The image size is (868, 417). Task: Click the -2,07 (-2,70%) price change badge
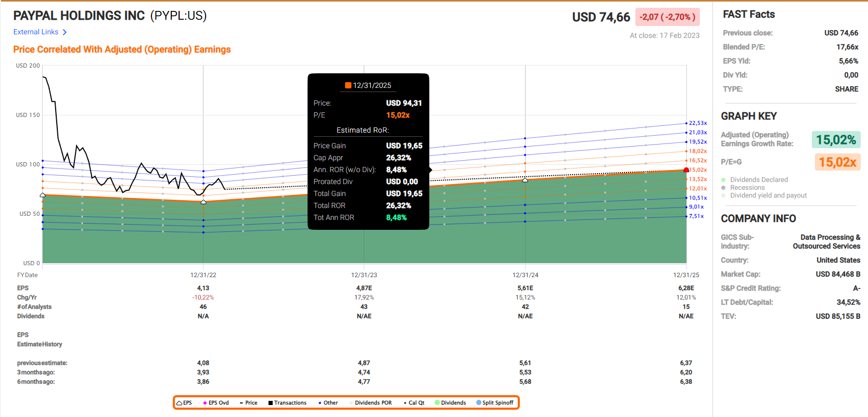click(667, 17)
